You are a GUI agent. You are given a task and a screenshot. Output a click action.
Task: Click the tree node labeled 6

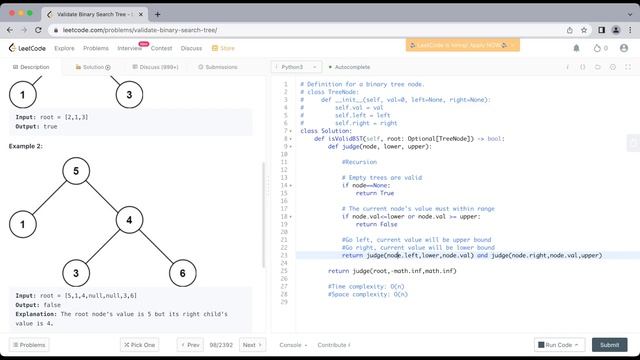tap(182, 273)
